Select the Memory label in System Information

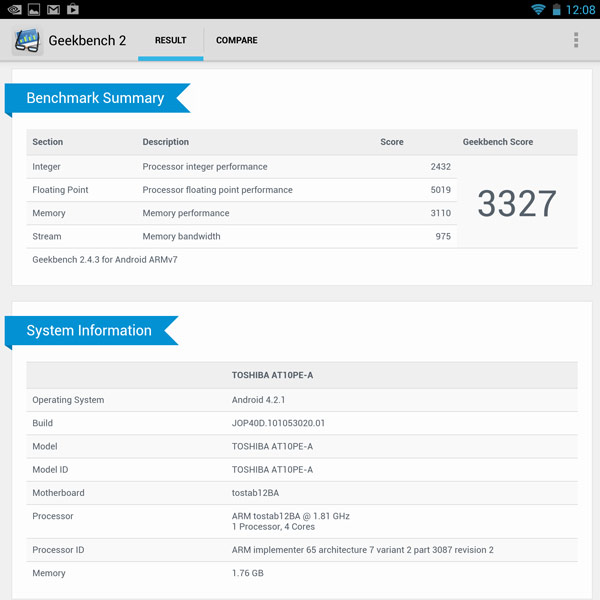[x=49, y=573]
